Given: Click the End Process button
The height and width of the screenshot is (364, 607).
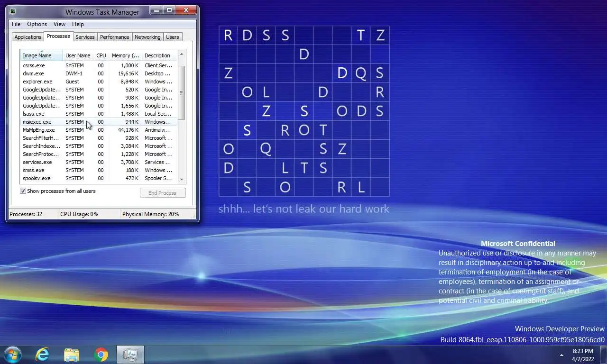Looking at the screenshot, I should click(163, 193).
